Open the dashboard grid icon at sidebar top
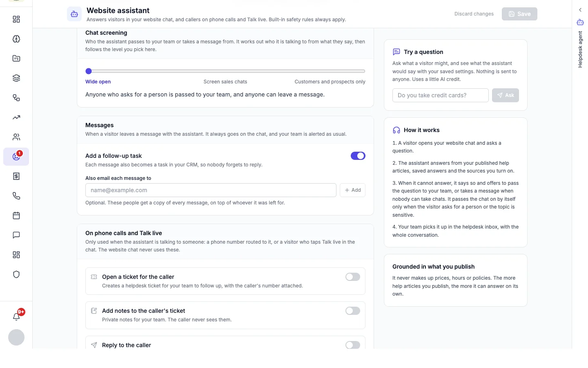Viewport: 588px width, 368px height. coord(16,19)
